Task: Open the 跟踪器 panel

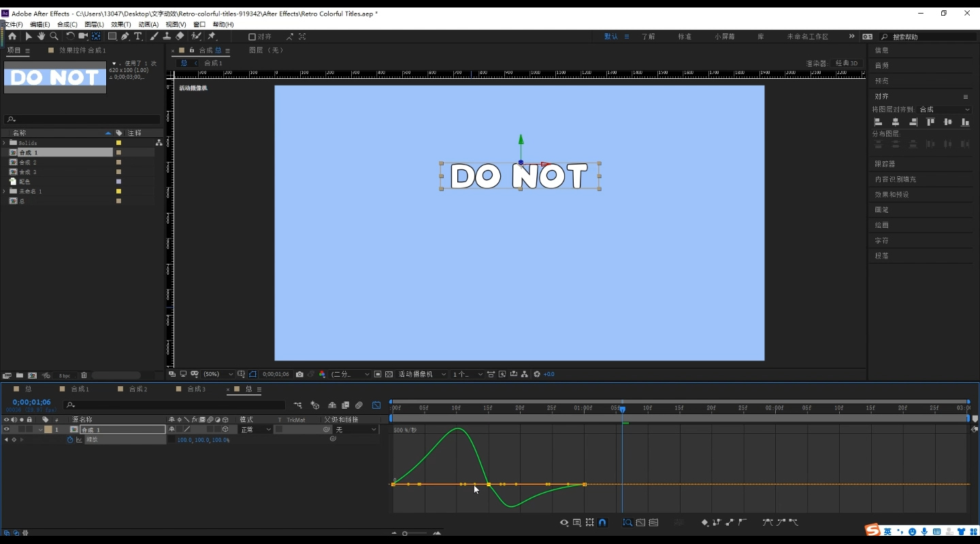Action: tap(885, 164)
